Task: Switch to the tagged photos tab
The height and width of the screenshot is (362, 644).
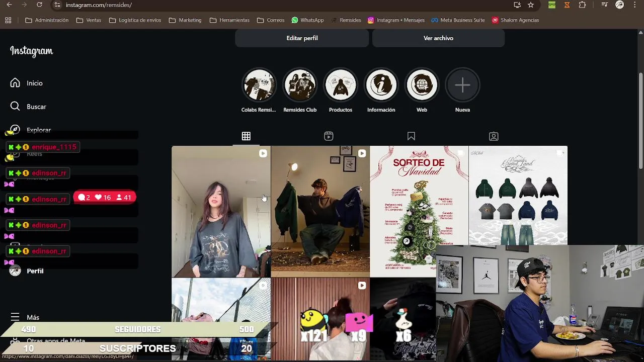Action: coord(494,136)
